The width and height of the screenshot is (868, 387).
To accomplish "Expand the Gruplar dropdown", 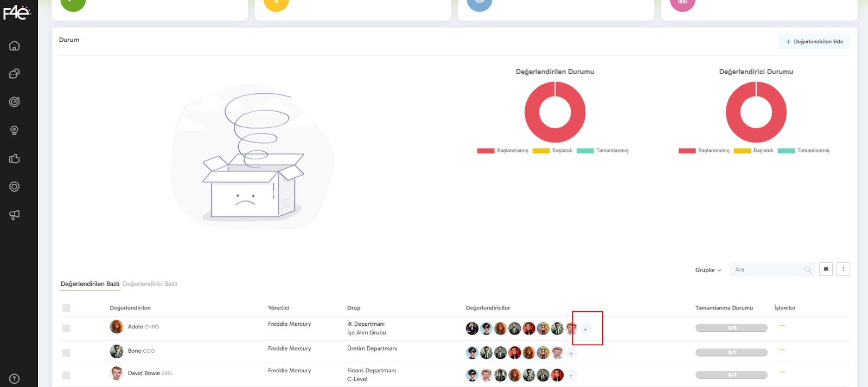I will [708, 270].
